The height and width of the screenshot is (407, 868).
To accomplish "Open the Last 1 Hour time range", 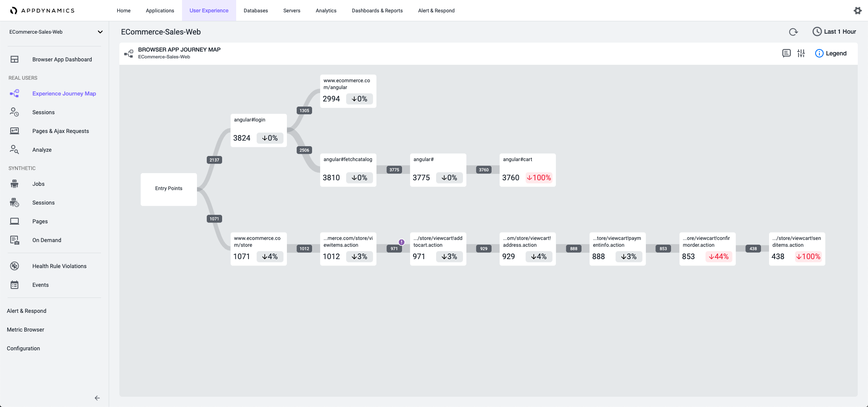I will coord(834,32).
